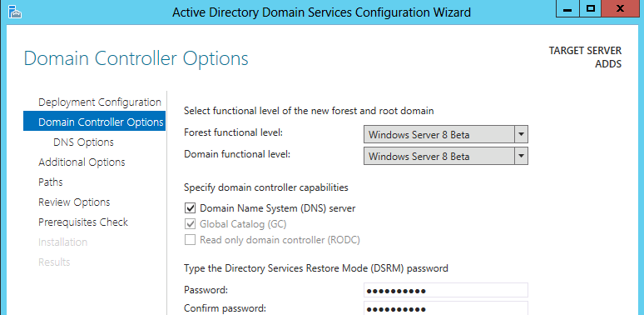The width and height of the screenshot is (644, 315).
Task: Click the DSRM Password field
Action: pos(446,290)
